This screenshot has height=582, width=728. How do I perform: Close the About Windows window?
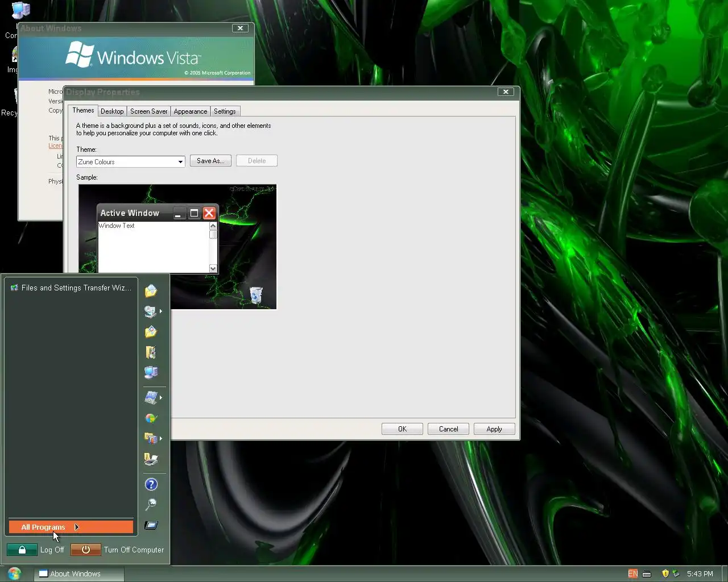point(240,28)
